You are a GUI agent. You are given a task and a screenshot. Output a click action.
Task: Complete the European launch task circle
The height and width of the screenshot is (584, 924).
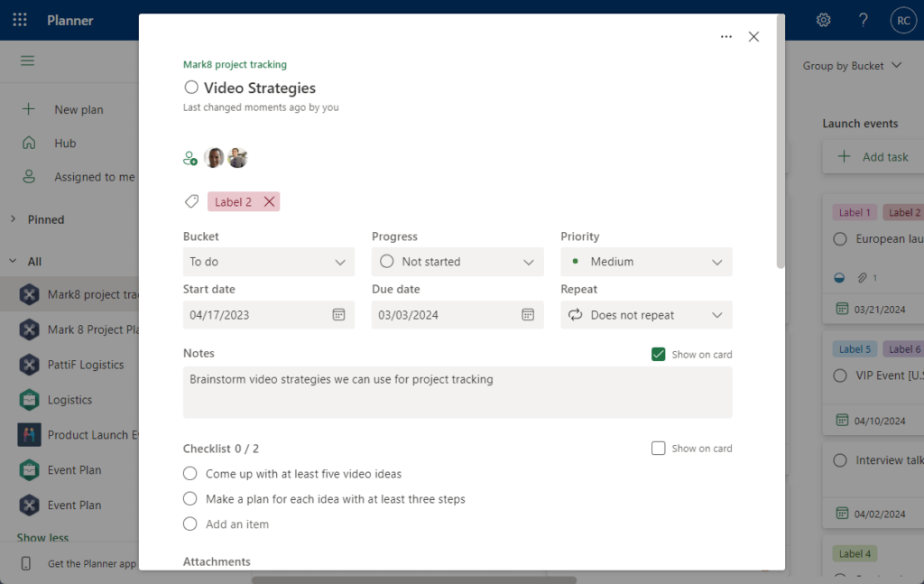(x=840, y=238)
